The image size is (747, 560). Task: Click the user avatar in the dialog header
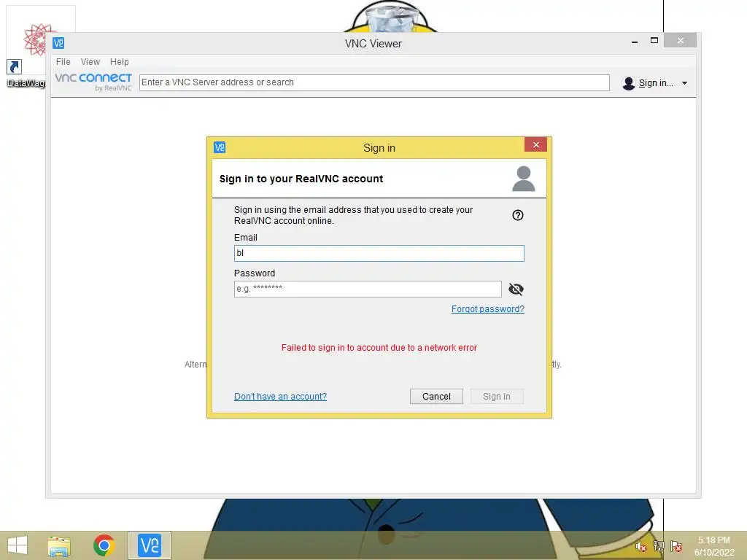coord(524,179)
